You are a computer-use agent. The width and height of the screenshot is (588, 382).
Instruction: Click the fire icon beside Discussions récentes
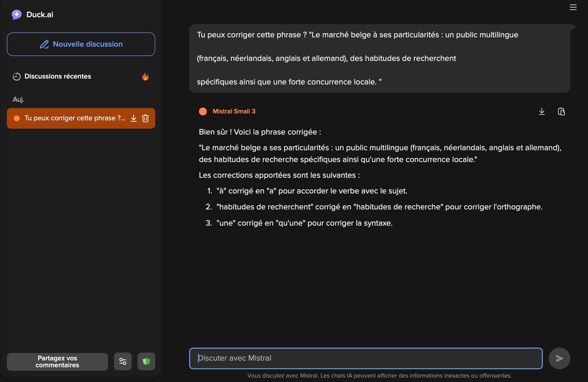(145, 77)
